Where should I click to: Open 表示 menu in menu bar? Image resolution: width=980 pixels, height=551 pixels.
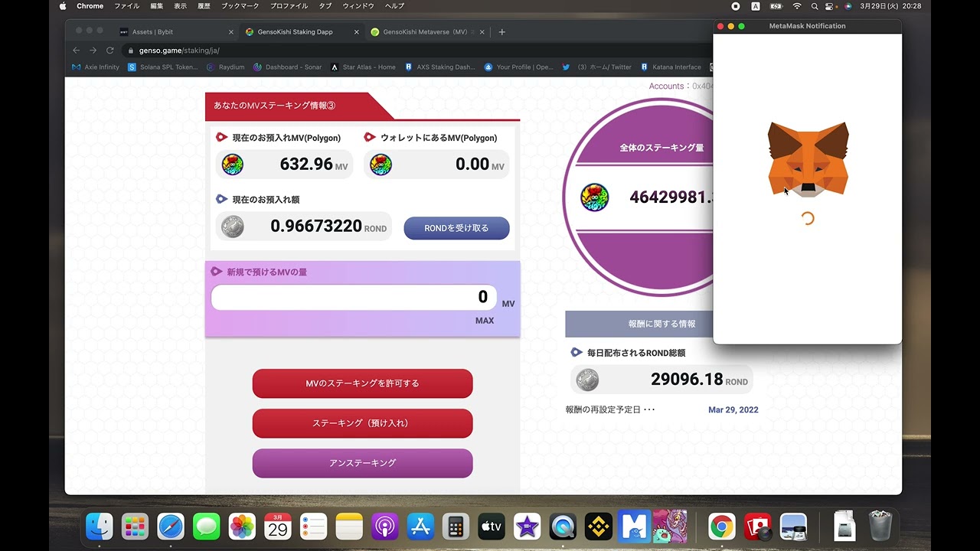pos(181,6)
